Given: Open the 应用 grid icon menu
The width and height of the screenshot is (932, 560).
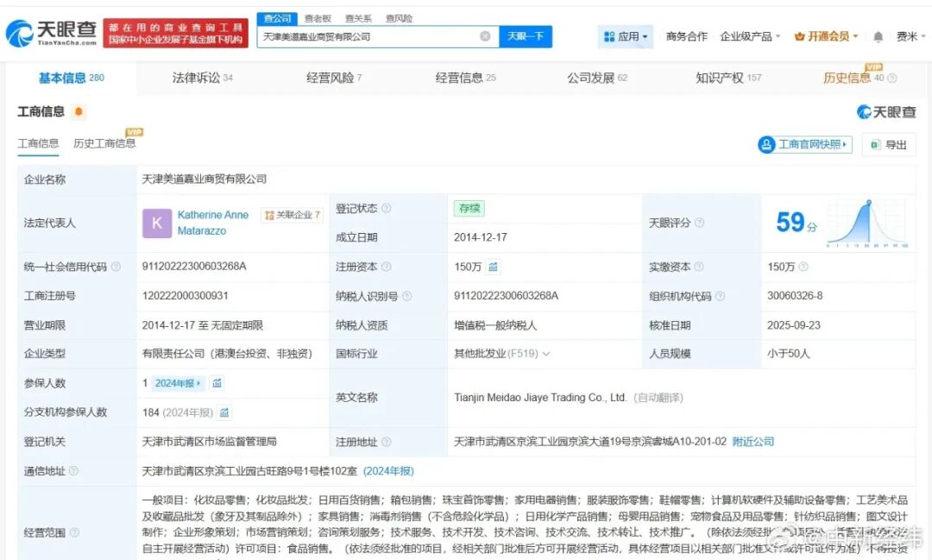Looking at the screenshot, I should click(x=608, y=36).
